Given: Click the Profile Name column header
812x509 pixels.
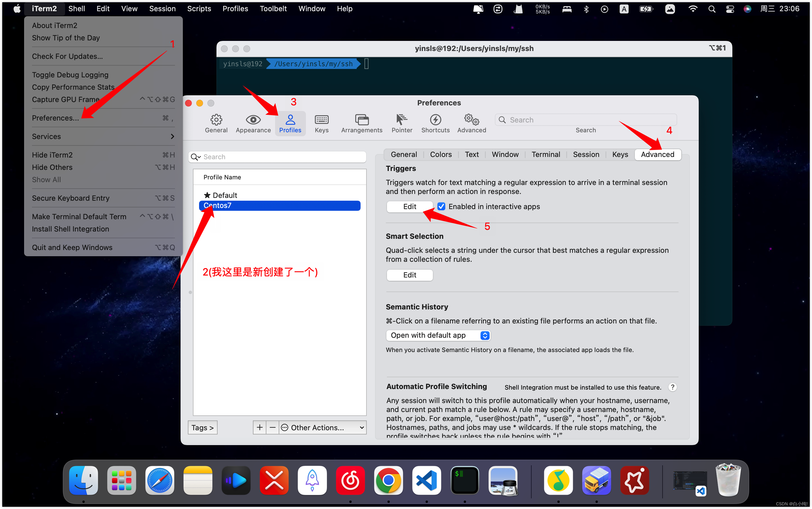Looking at the screenshot, I should (x=280, y=177).
